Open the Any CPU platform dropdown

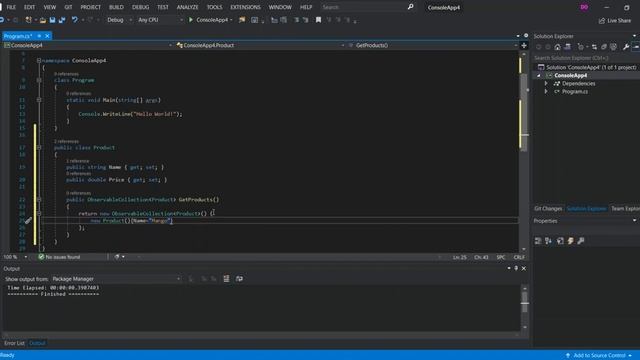point(160,20)
